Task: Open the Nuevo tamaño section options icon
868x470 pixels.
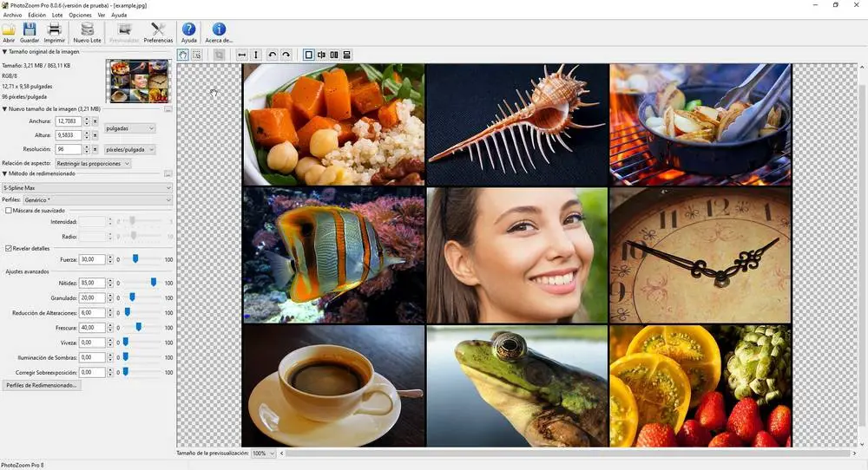Action: pyautogui.click(x=168, y=109)
